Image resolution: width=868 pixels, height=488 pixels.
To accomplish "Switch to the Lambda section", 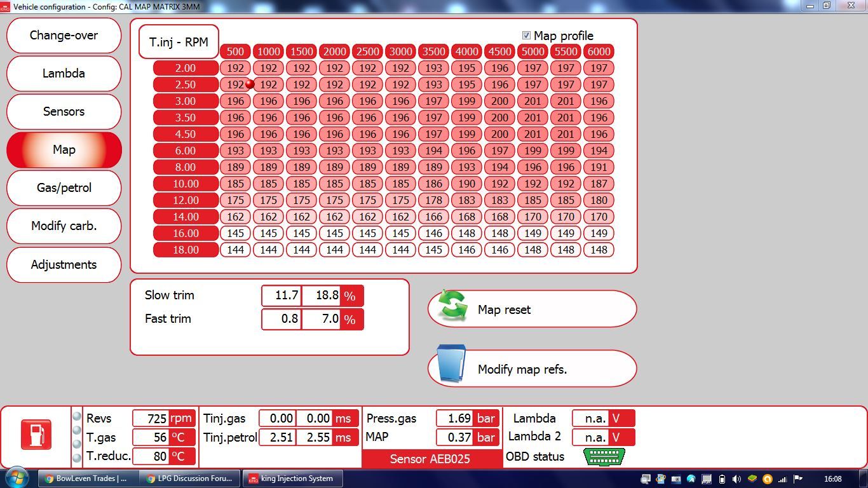I will (x=64, y=74).
